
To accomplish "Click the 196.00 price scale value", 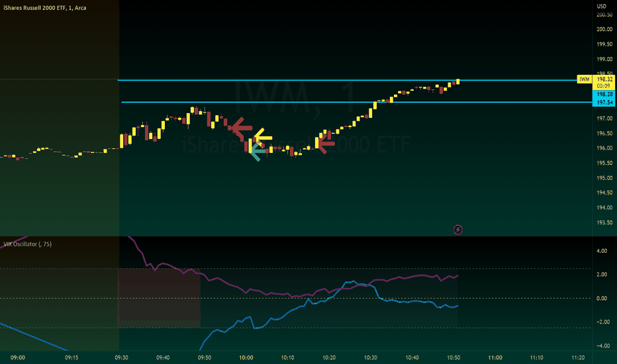I will pyautogui.click(x=604, y=148).
